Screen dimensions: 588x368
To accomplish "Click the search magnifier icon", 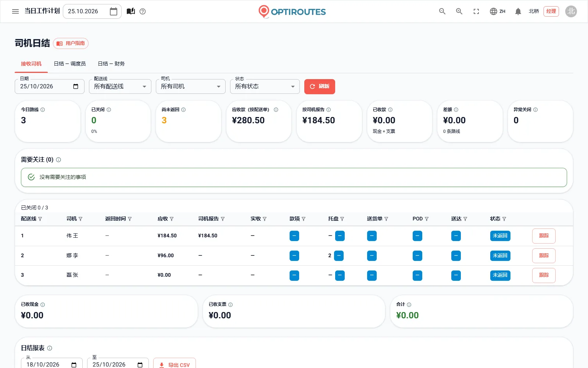I will click(x=442, y=11).
